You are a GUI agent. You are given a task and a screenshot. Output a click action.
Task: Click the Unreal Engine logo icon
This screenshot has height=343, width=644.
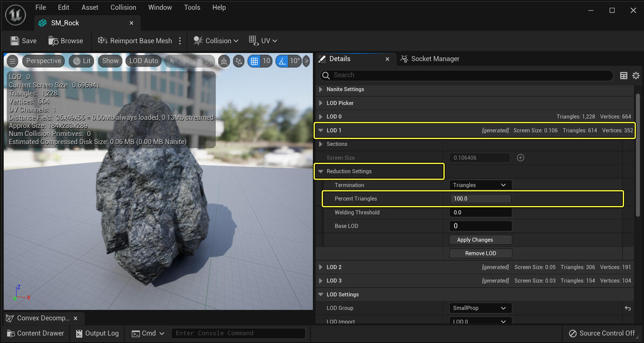point(15,15)
